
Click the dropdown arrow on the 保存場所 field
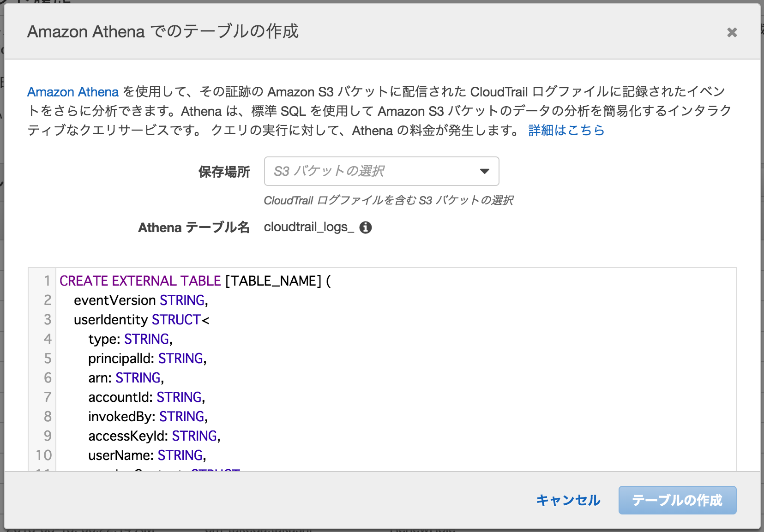tap(484, 171)
